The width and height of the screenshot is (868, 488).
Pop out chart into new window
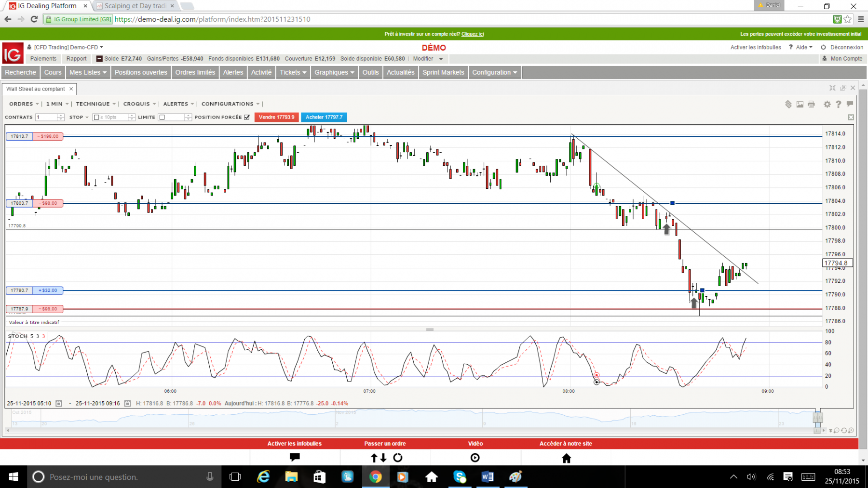click(843, 88)
